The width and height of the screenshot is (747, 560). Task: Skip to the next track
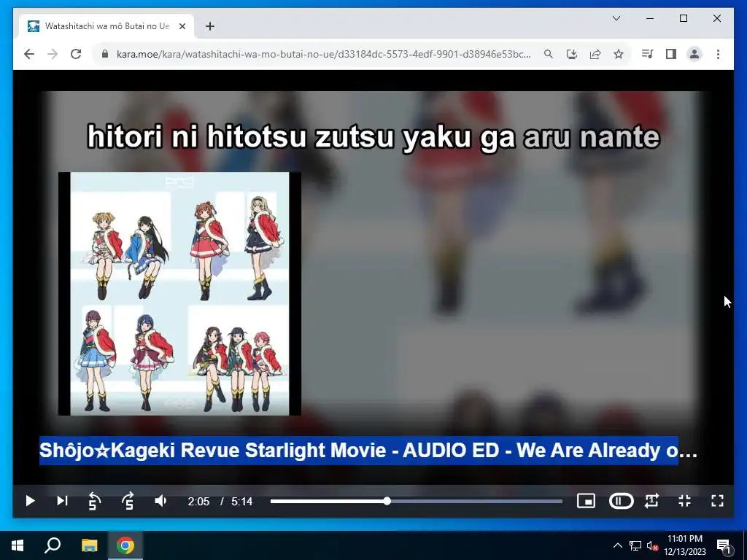63,501
